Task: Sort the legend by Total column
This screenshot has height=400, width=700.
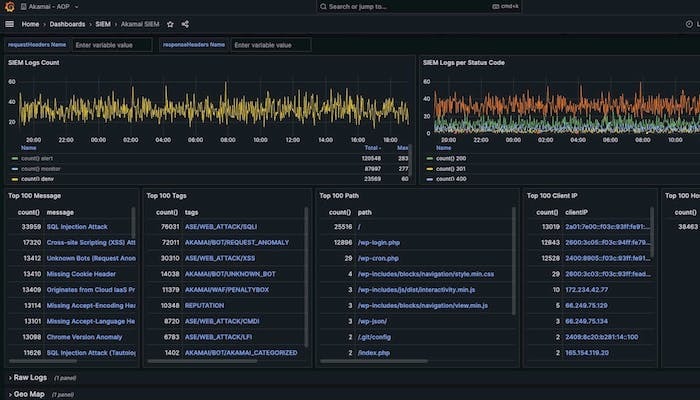Action: click(x=372, y=148)
